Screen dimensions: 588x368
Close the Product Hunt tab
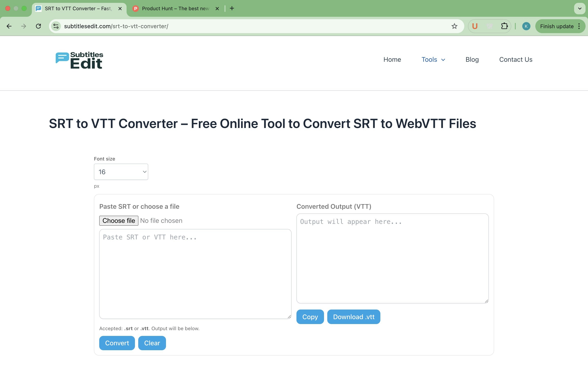217,9
